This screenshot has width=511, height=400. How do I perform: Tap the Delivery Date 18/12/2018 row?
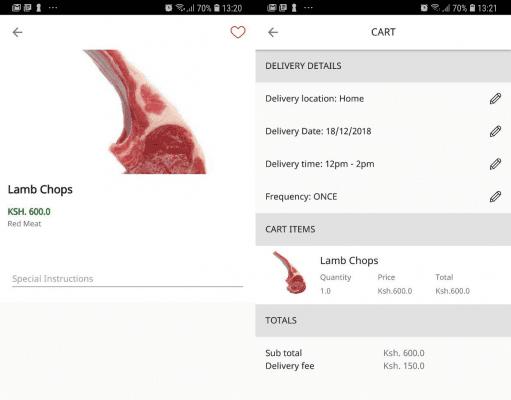(x=383, y=131)
